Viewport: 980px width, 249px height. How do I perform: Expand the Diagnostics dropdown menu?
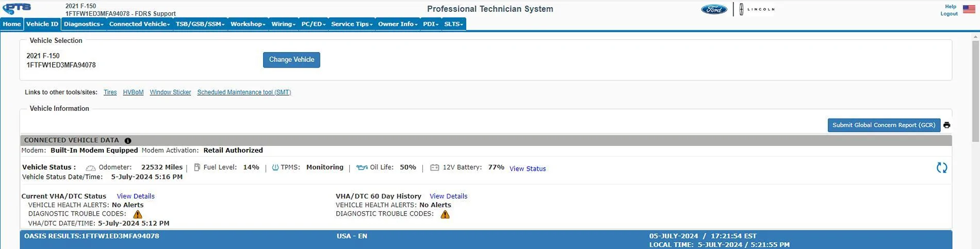coord(84,24)
